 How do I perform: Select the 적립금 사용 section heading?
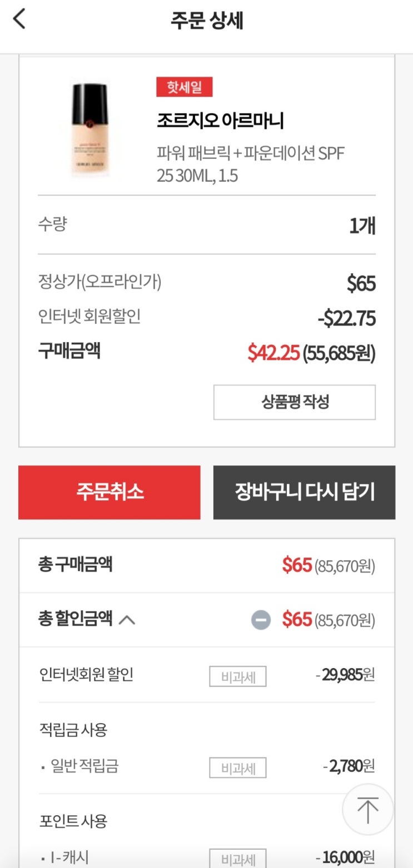(73, 730)
